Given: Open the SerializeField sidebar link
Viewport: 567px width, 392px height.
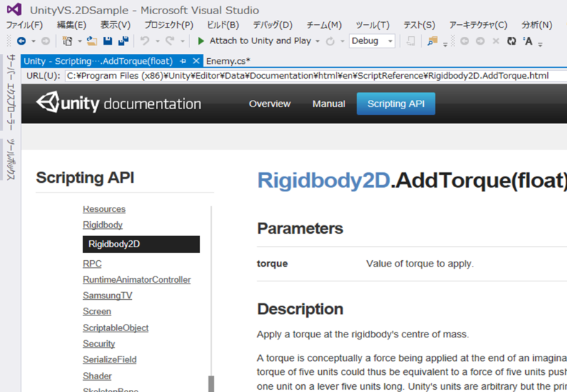Looking at the screenshot, I should pos(110,359).
